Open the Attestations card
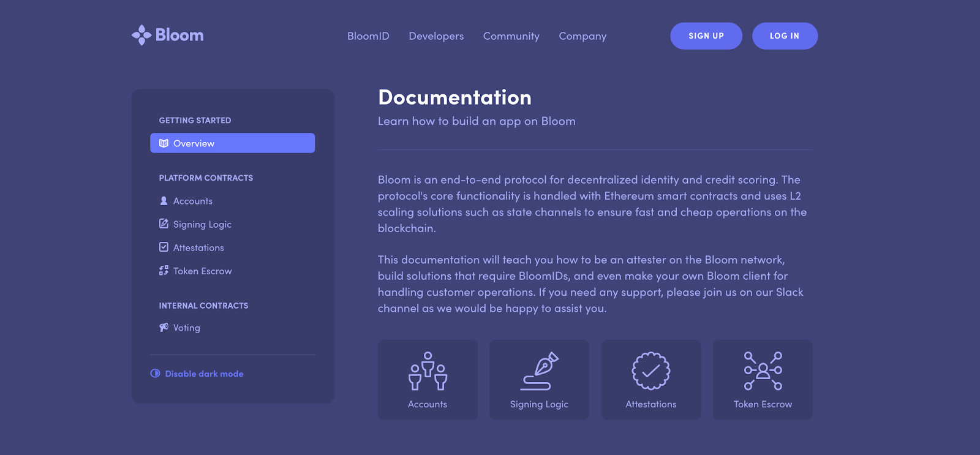The image size is (980, 455). (651, 380)
